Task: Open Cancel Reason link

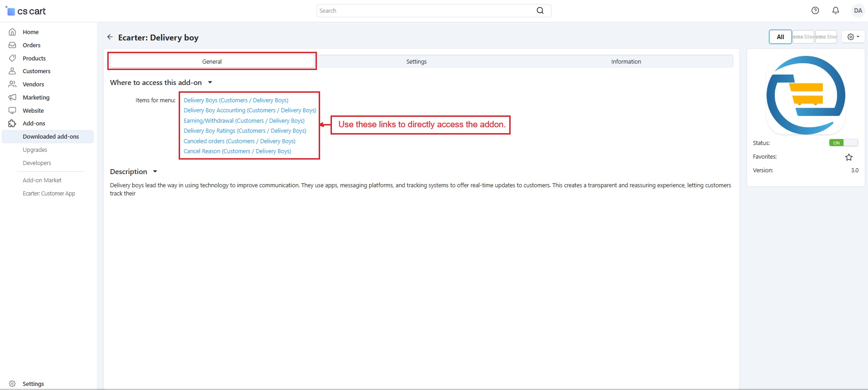Action: 237,151
